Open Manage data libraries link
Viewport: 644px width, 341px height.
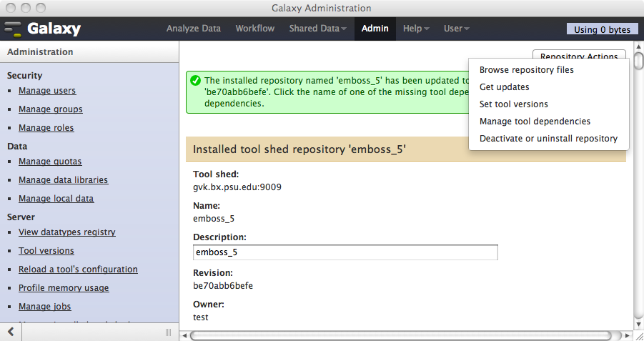63,180
